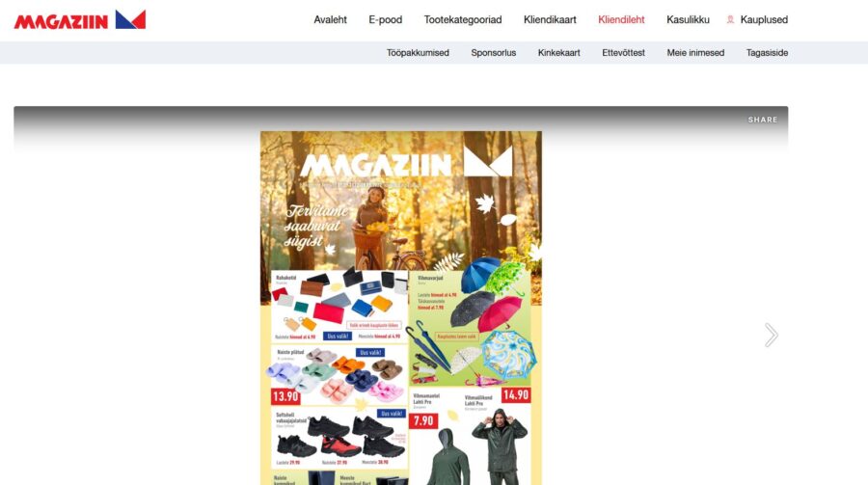Open Tööpakkumised submenu link
Viewport: 868px width, 485px height.
coord(418,53)
